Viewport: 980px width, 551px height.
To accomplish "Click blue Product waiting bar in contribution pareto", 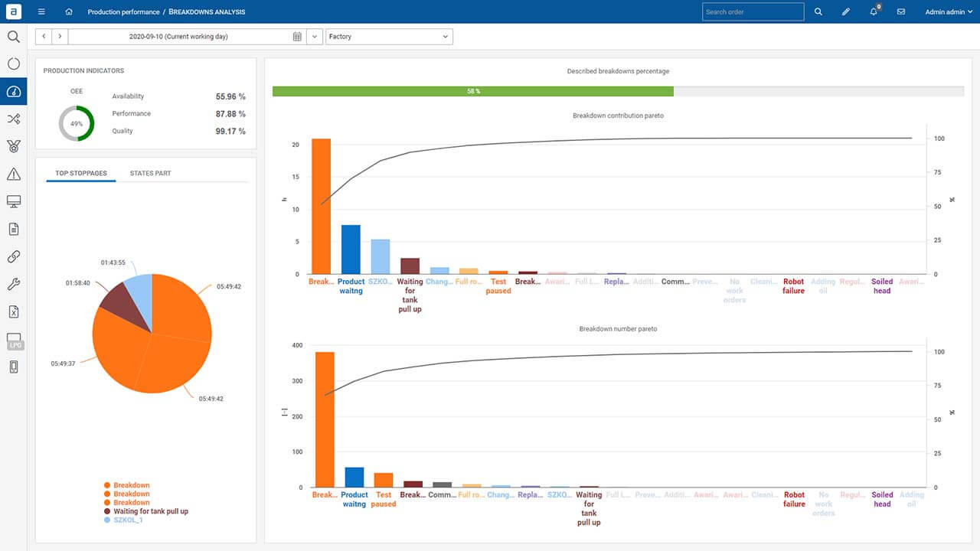I will [x=351, y=249].
